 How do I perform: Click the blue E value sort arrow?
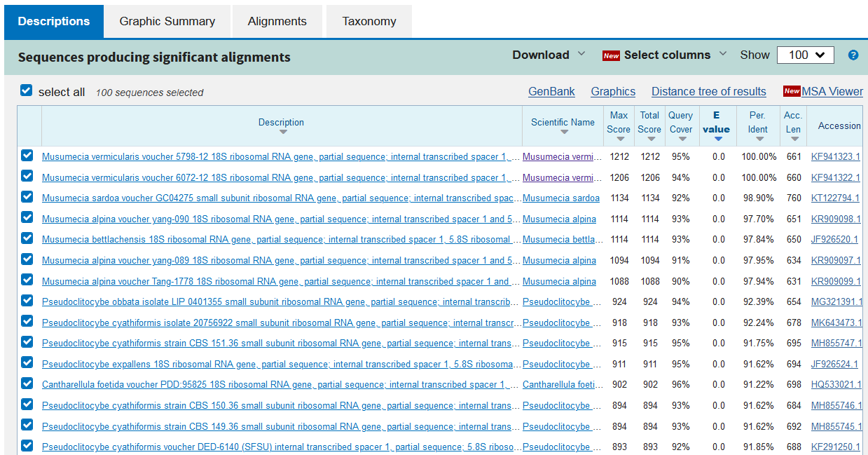[717, 139]
